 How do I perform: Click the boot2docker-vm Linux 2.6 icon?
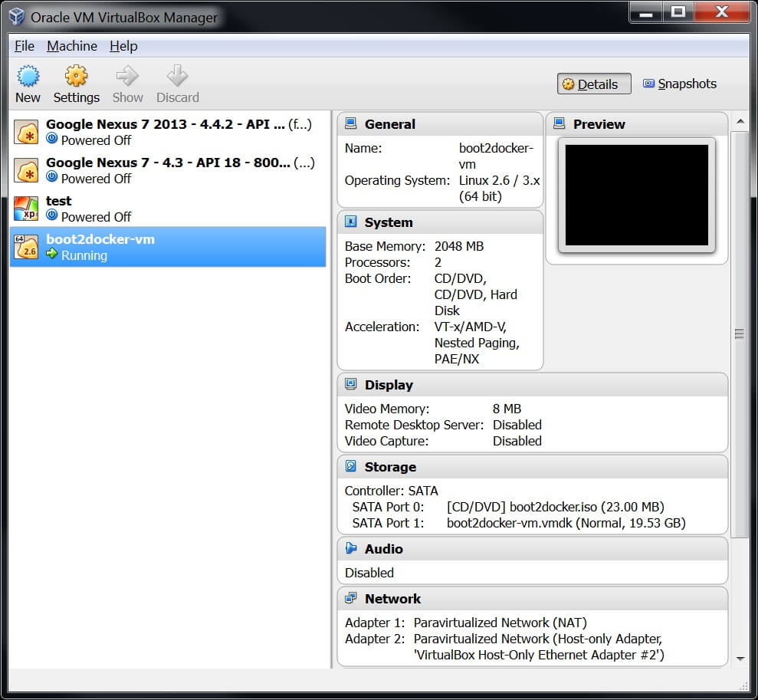pos(26,247)
